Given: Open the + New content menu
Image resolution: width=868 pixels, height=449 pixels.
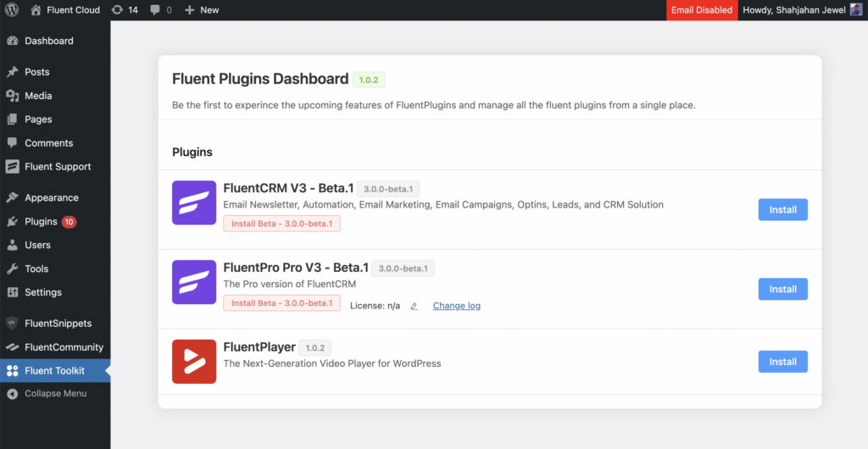Looking at the screenshot, I should pos(202,10).
